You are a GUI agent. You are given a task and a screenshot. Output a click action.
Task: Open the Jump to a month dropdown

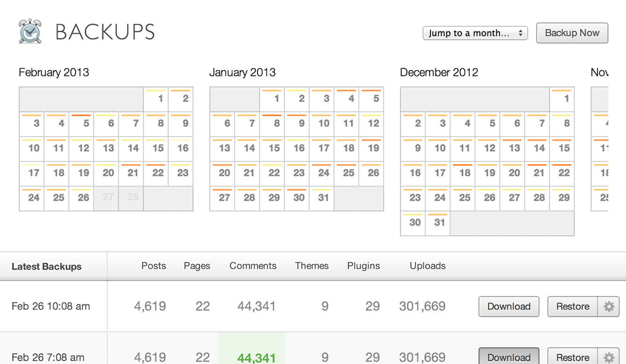point(475,33)
